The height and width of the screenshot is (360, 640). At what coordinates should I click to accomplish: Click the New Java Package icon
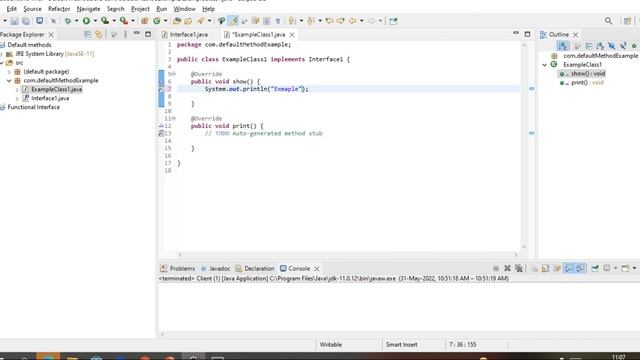point(144,21)
